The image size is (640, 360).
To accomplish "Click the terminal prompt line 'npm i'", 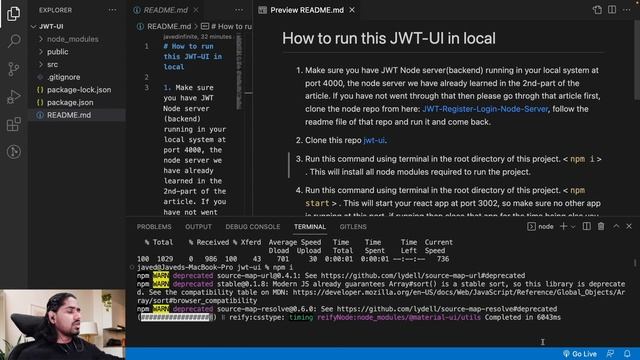I will [x=215, y=268].
